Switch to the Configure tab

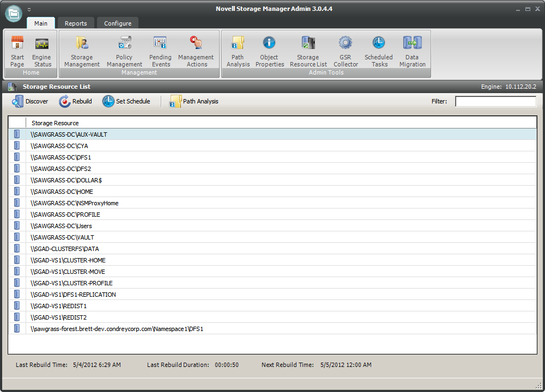(x=118, y=23)
